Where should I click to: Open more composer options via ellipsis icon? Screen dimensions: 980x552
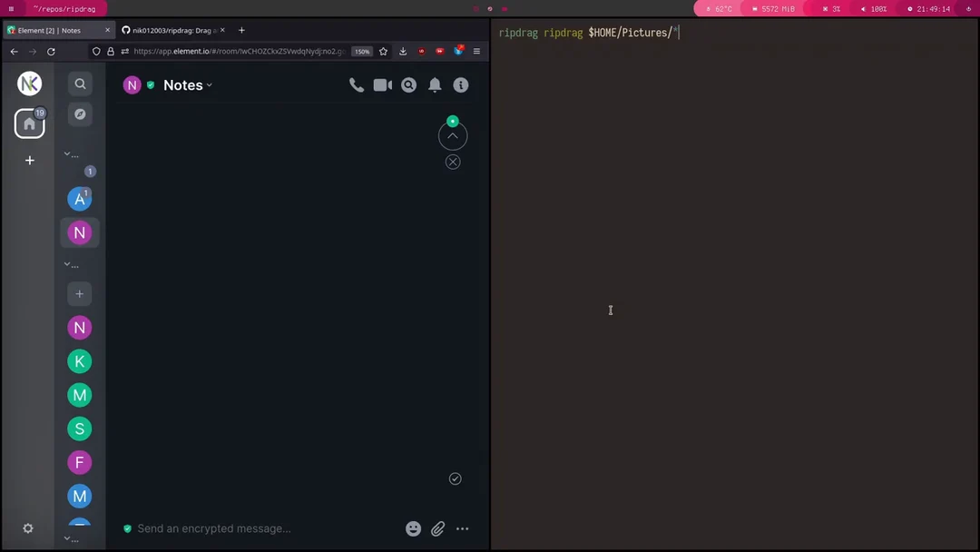[462, 528]
